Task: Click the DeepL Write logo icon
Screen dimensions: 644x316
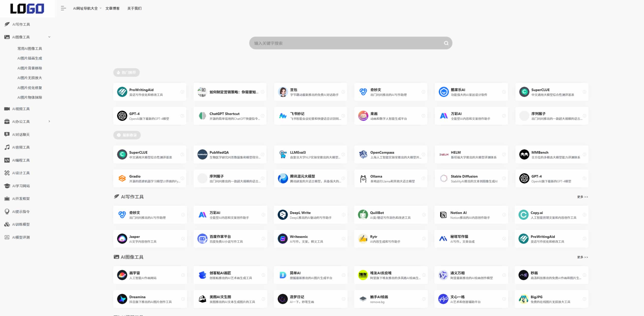Action: click(282, 215)
